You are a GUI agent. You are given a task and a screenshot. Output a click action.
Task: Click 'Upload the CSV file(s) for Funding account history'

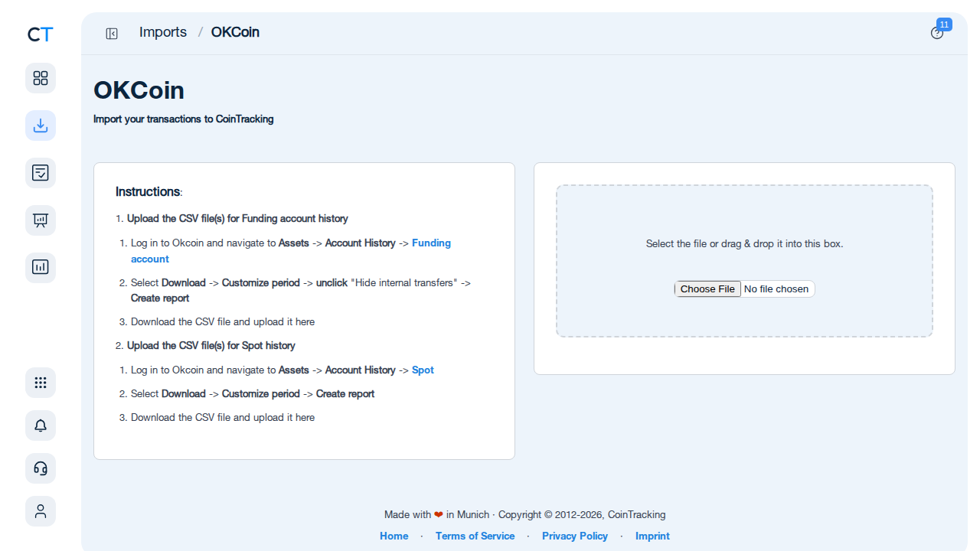pyautogui.click(x=237, y=219)
